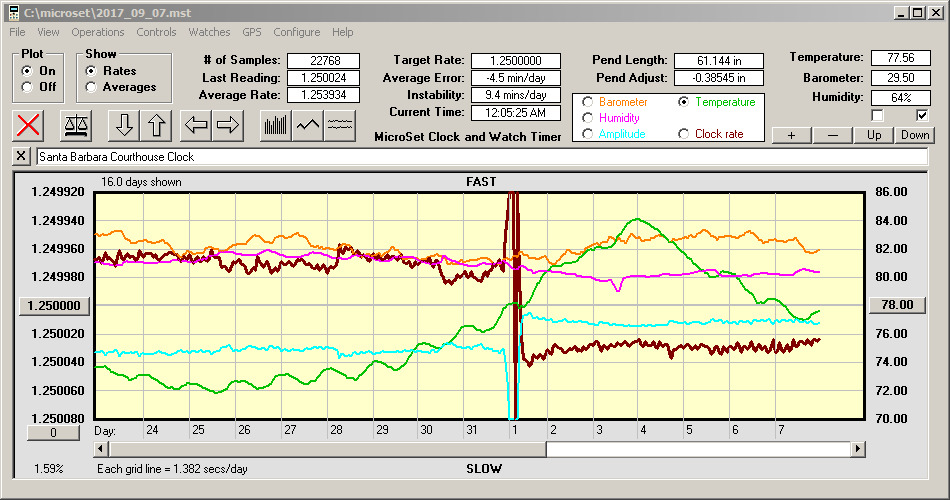Viewport: 950px width, 500px height.
Task: Uncheck the checked box under Humidity
Action: 922,115
